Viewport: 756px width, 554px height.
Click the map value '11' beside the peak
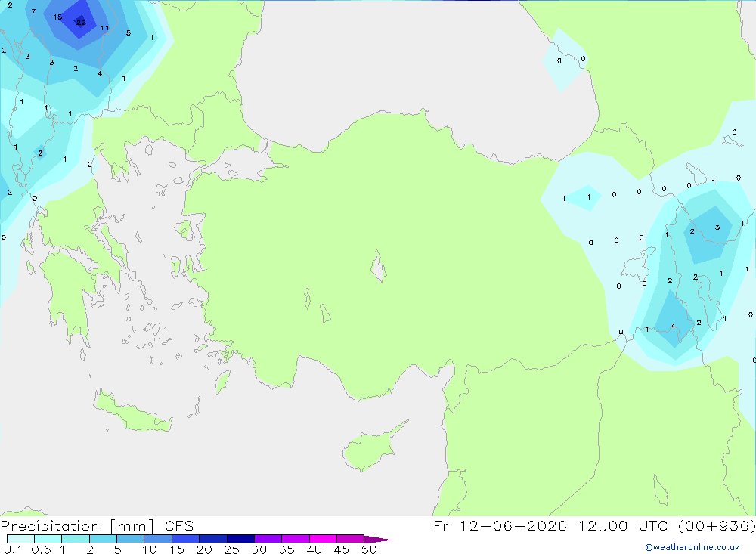point(104,27)
